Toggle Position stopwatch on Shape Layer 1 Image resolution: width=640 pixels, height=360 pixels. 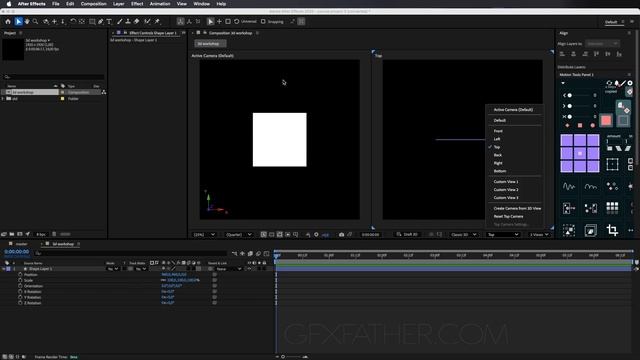pos(20,275)
